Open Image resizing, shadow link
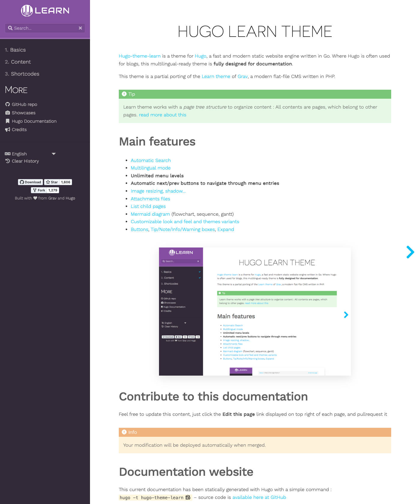420x504 pixels. click(x=158, y=191)
